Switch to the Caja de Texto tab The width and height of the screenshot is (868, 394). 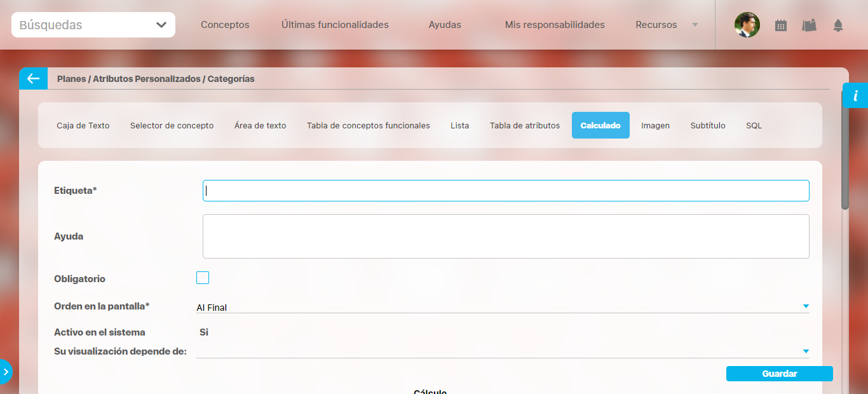[x=83, y=125]
